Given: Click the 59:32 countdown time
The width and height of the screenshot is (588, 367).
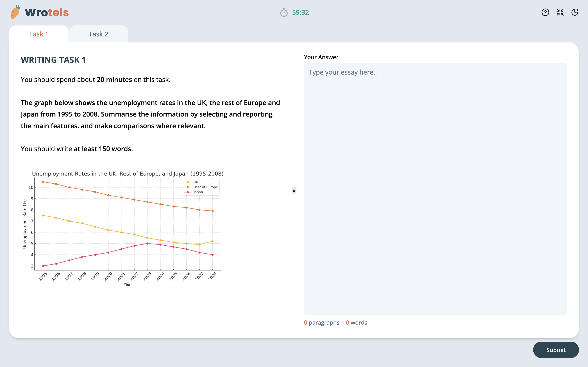Looking at the screenshot, I should [300, 12].
